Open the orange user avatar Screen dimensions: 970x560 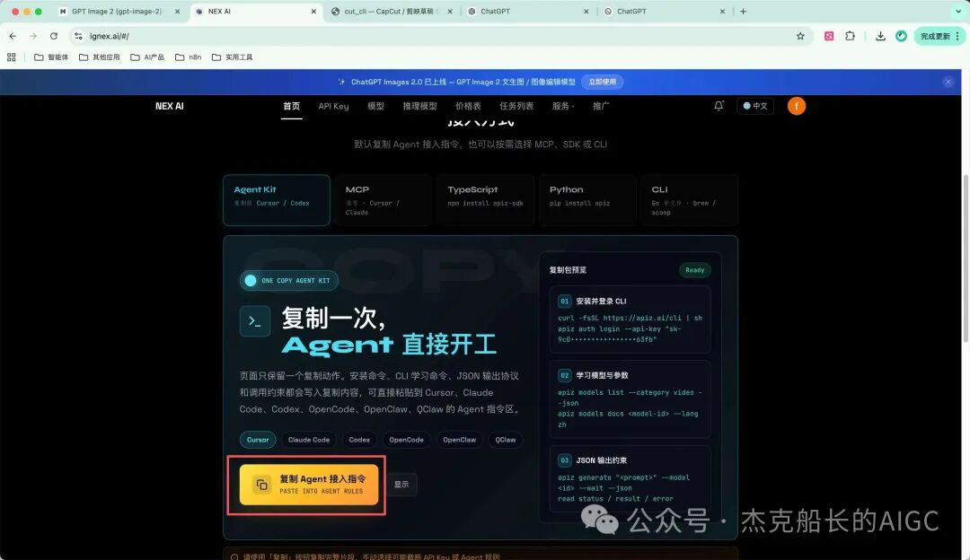point(796,106)
